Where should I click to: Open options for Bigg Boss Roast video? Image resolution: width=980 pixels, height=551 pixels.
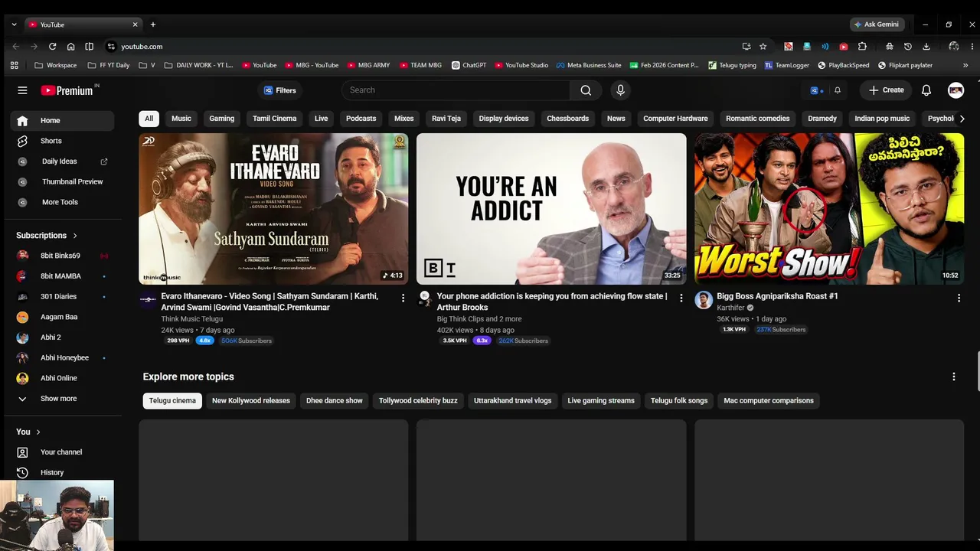coord(959,298)
